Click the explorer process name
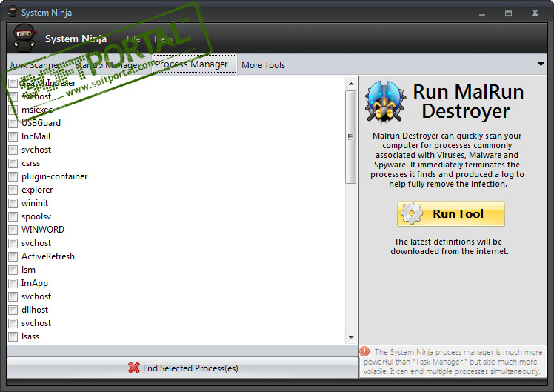The height and width of the screenshot is (392, 554). [37, 190]
